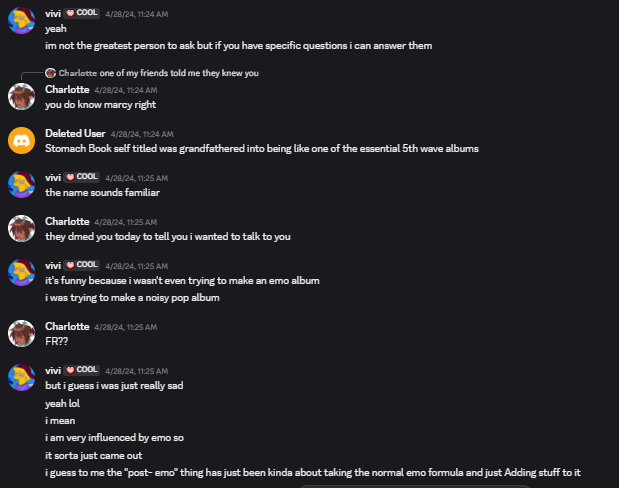Click vivi's avatar beside the "yeah" message
Screen dimensions: 619x488
(x=21, y=20)
